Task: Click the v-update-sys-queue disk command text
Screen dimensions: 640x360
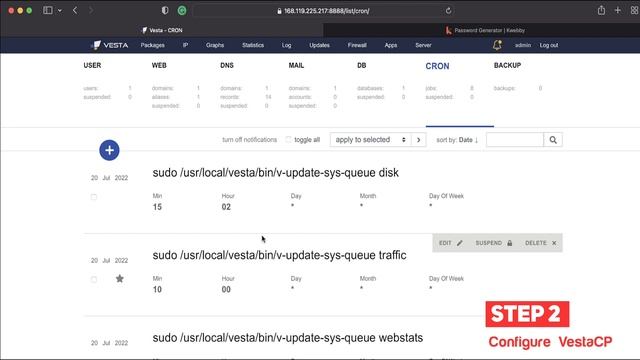Action: (276, 173)
